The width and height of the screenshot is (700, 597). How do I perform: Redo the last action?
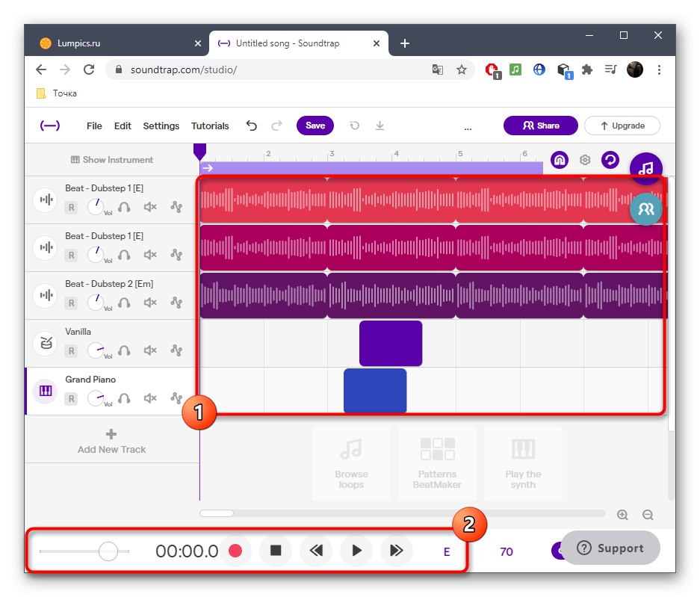[x=276, y=126]
